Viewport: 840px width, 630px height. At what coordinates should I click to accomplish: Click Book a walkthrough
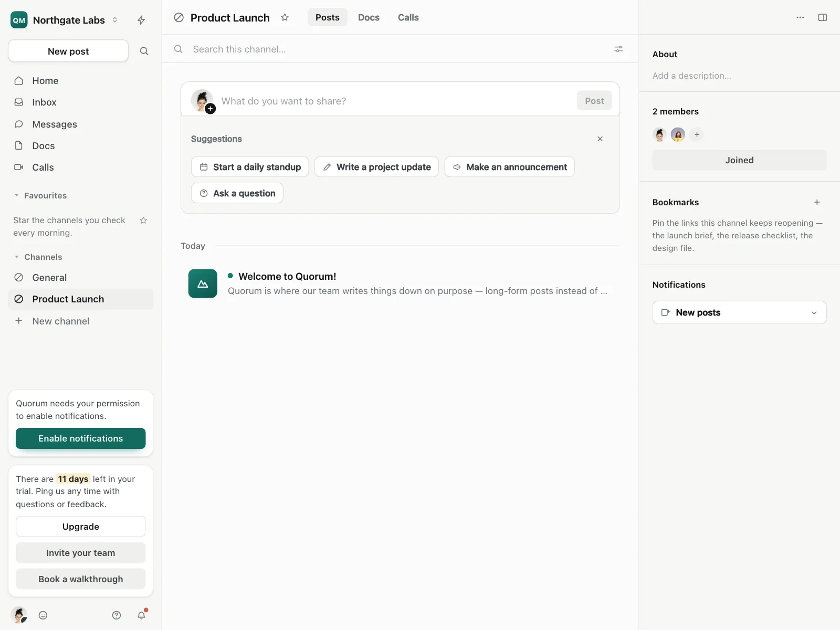click(x=81, y=579)
